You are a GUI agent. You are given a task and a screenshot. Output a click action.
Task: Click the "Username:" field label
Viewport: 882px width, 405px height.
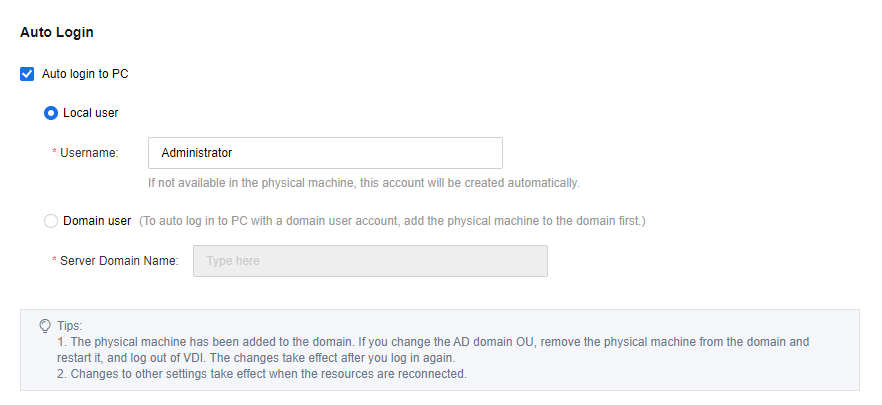[x=90, y=153]
